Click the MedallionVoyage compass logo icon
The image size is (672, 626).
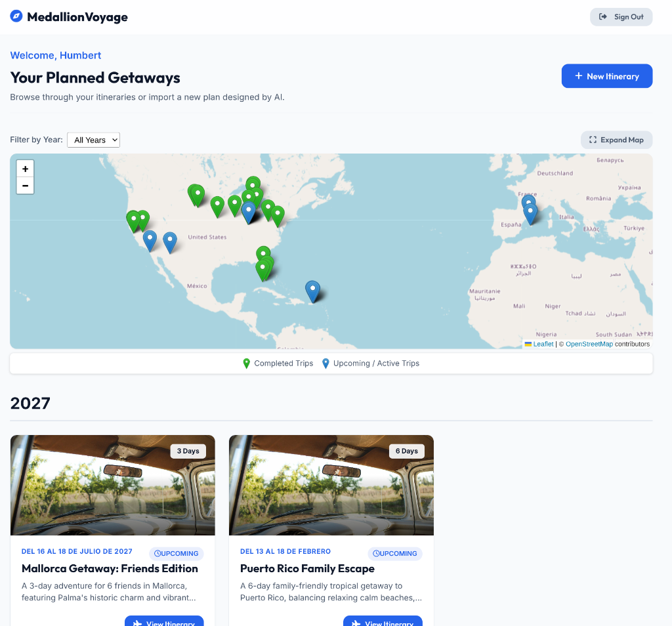tap(16, 16)
